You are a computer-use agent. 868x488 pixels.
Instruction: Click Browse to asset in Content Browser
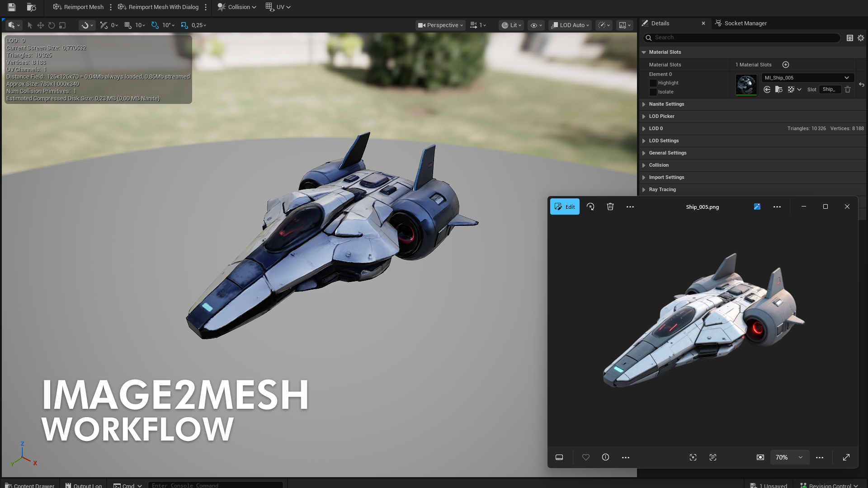click(31, 7)
